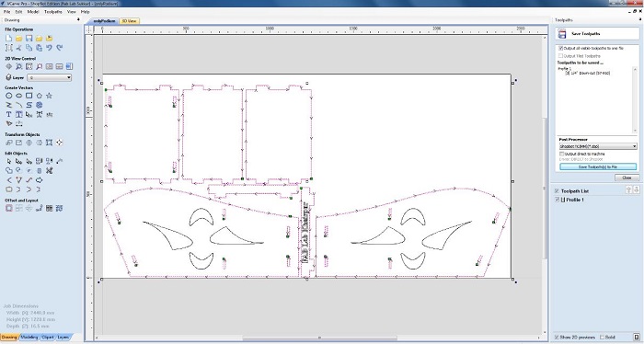The image size is (644, 344).
Task: Select the Draw Text tool
Action: coord(8,115)
